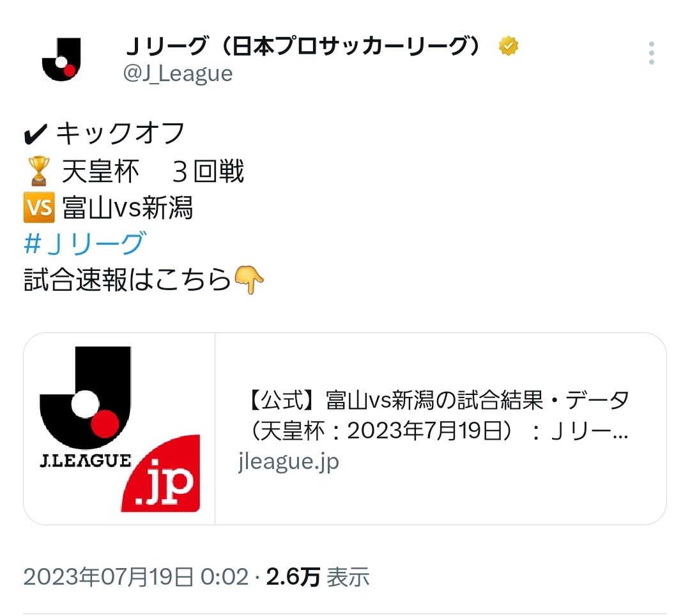Click the orange VS emoji icon
Viewport: 690px width, 616px height.
[39, 207]
